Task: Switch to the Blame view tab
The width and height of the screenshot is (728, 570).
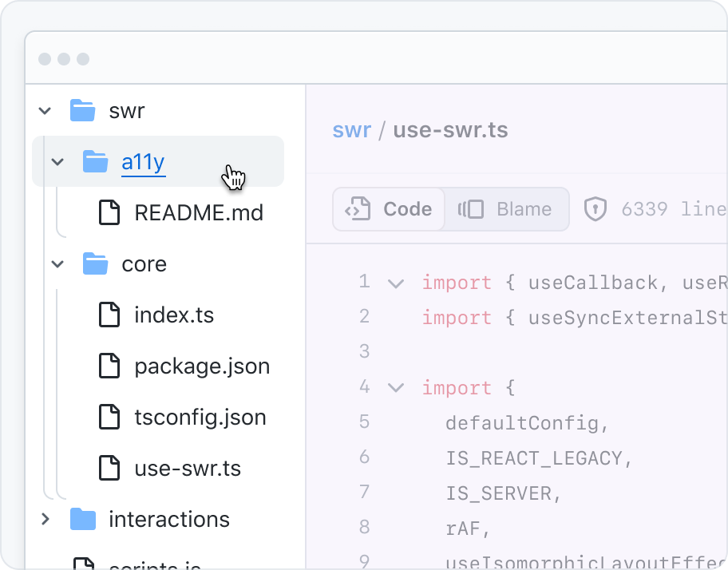Action: [x=506, y=209]
